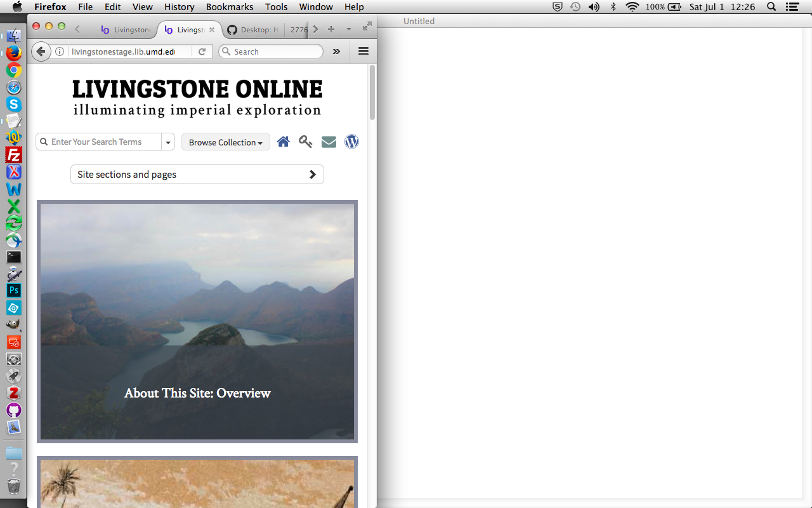Click the key icon next to home
Image resolution: width=812 pixels, height=508 pixels.
click(306, 142)
